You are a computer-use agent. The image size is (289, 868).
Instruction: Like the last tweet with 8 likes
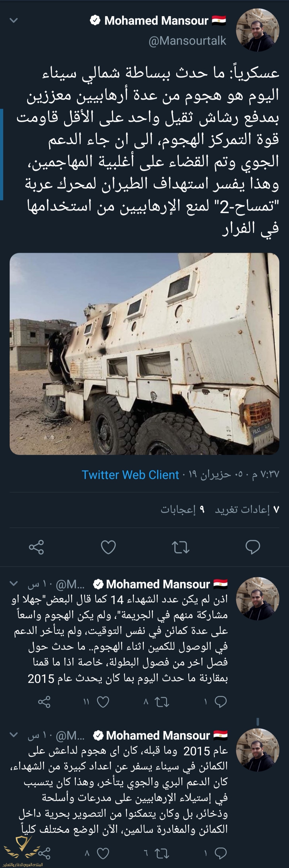pyautogui.click(x=103, y=854)
